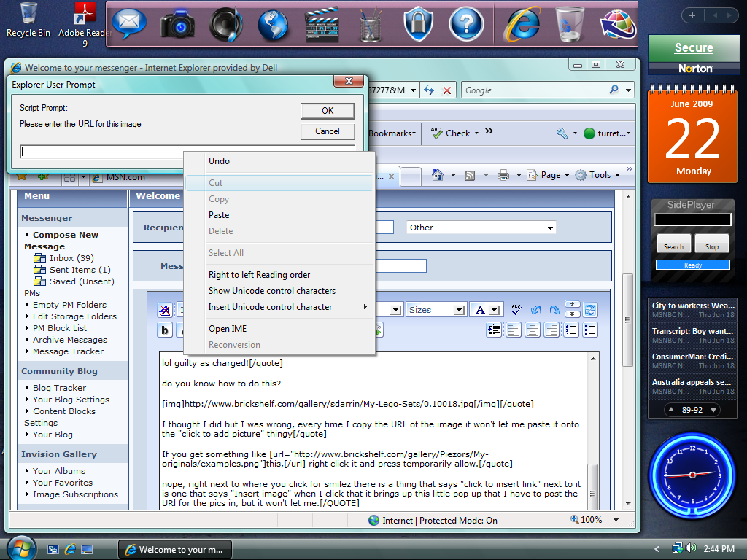747x560 pixels.
Task: Select Undo in the context menu
Action: (x=279, y=161)
